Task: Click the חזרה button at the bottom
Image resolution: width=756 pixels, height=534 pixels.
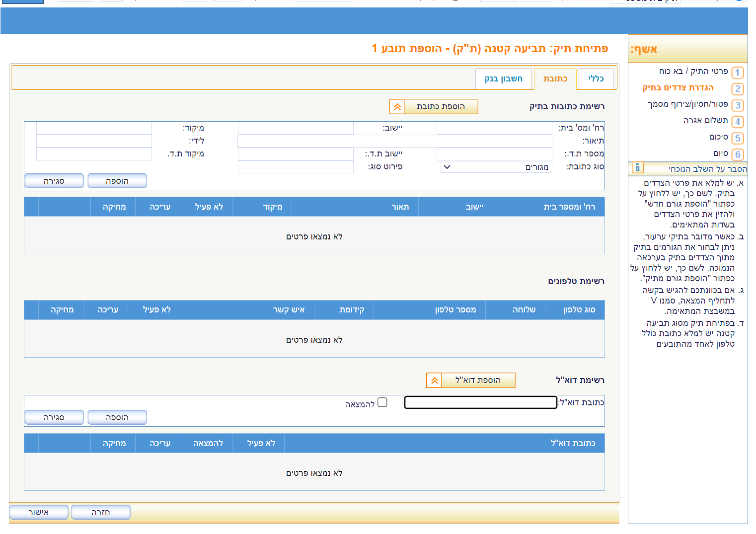Action: tap(101, 512)
